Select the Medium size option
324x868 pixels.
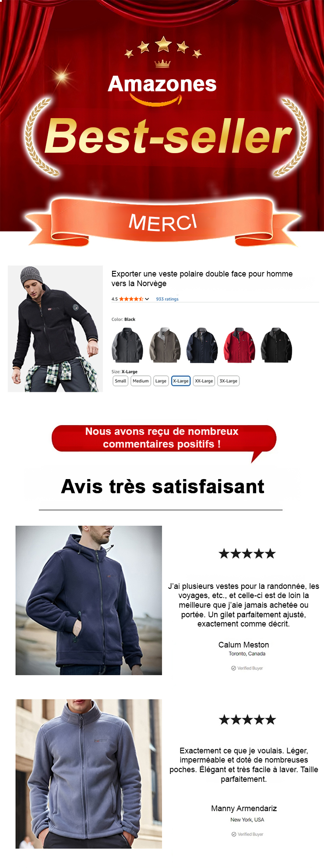click(x=141, y=381)
